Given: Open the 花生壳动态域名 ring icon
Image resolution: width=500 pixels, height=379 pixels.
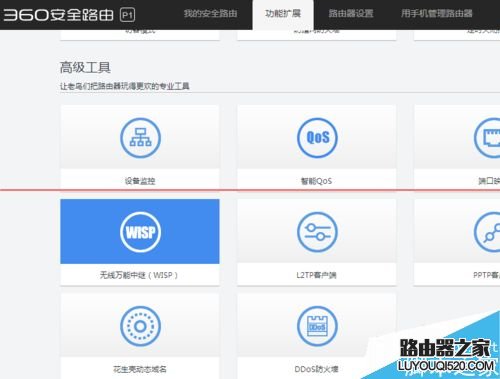Looking at the screenshot, I should [x=140, y=326].
